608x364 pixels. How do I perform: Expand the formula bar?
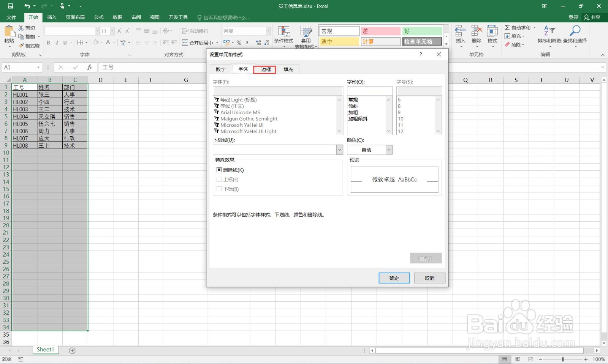pyautogui.click(x=603, y=67)
